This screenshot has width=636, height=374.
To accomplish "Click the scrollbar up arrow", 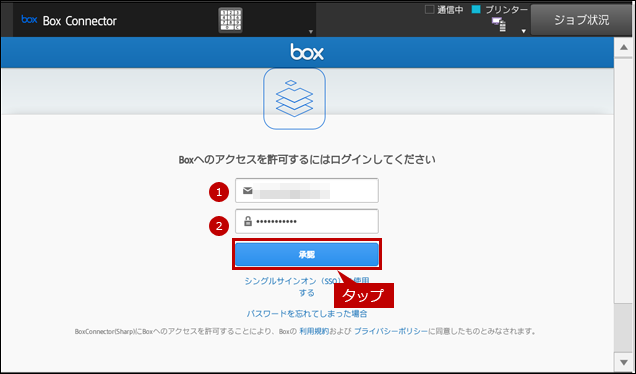I will pyautogui.click(x=624, y=47).
